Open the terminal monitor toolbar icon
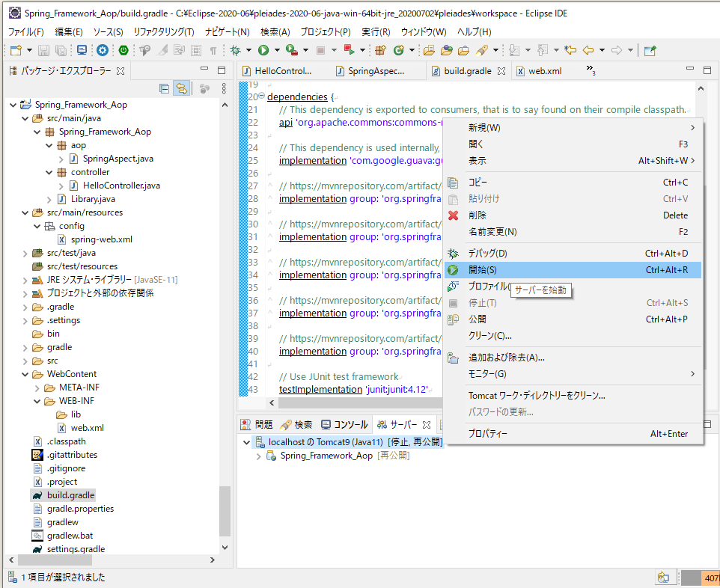This screenshot has height=588, width=720. (x=82, y=50)
